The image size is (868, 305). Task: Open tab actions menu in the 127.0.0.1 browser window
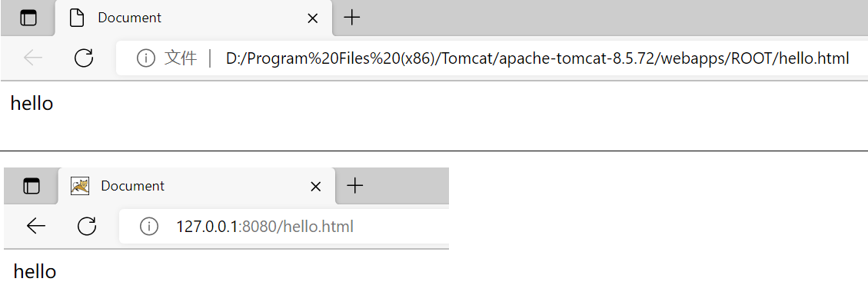tap(32, 186)
